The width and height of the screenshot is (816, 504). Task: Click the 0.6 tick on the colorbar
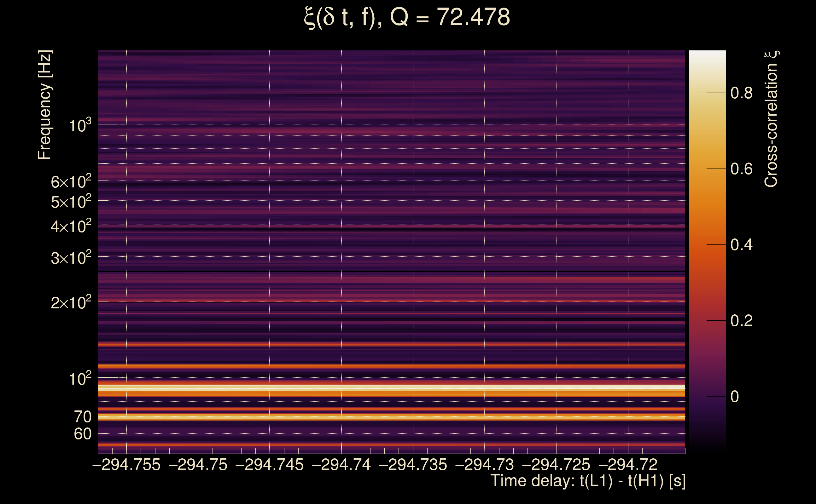click(741, 169)
